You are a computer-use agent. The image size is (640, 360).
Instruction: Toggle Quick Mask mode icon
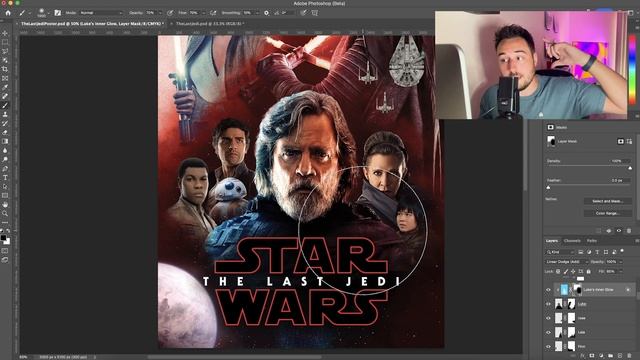pos(5,251)
